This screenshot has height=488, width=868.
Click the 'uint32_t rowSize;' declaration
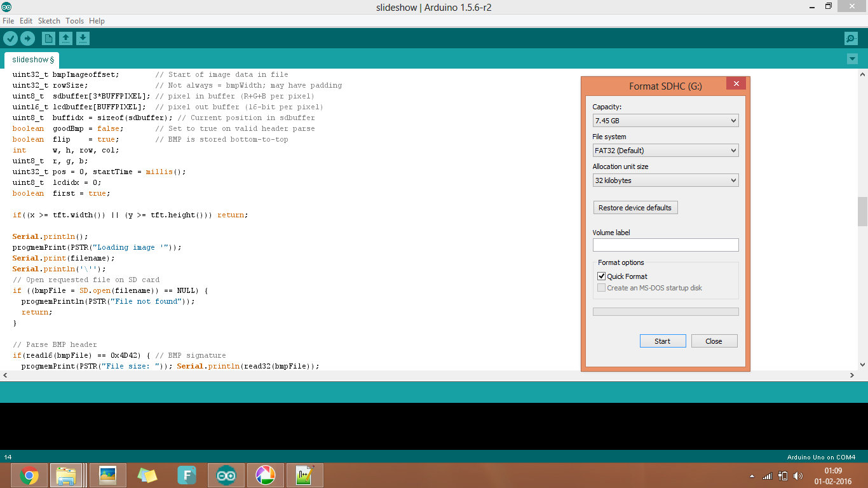click(x=50, y=85)
